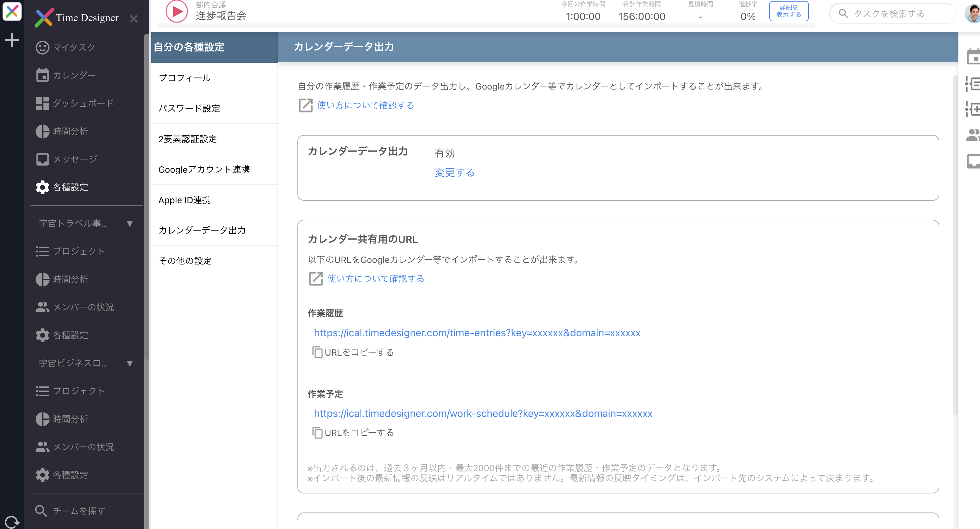Click チームを探す at the sidebar bottom
The image size is (980, 529).
click(70, 511)
